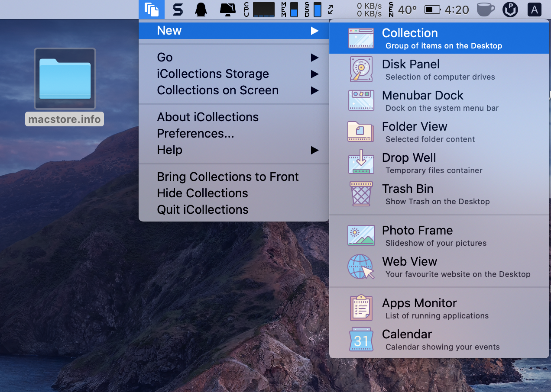Click the Trash Bin basket icon
The width and height of the screenshot is (551, 392).
(x=361, y=194)
